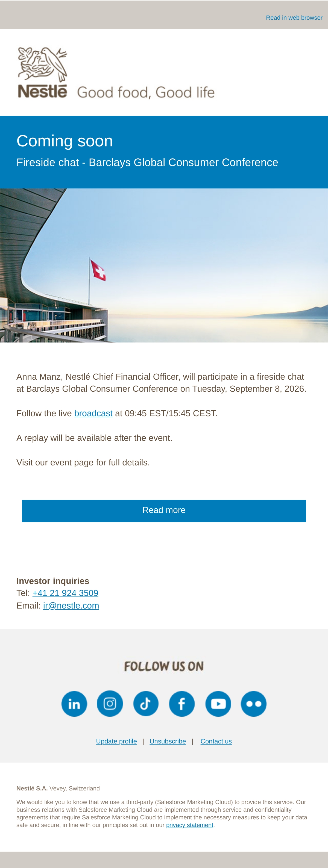The image size is (328, 868).
Task: Click the Coming soon banner heading
Action: 65,141
